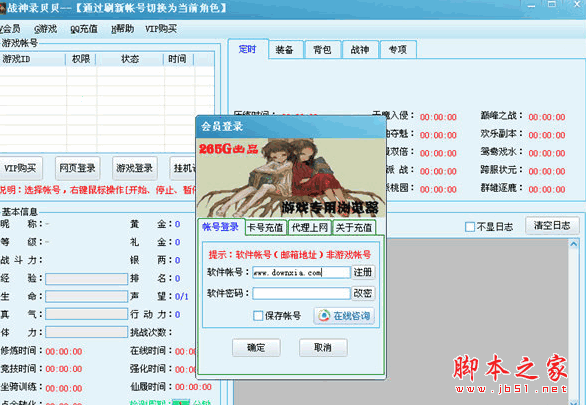The width and height of the screenshot is (586, 405).
Task: Open the 帮助 menu
Action: (x=123, y=29)
